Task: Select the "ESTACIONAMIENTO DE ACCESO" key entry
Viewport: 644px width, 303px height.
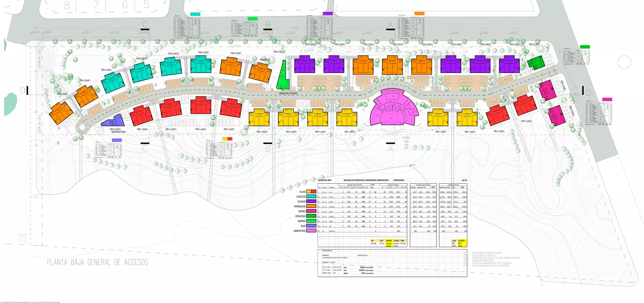Action: point(491,263)
